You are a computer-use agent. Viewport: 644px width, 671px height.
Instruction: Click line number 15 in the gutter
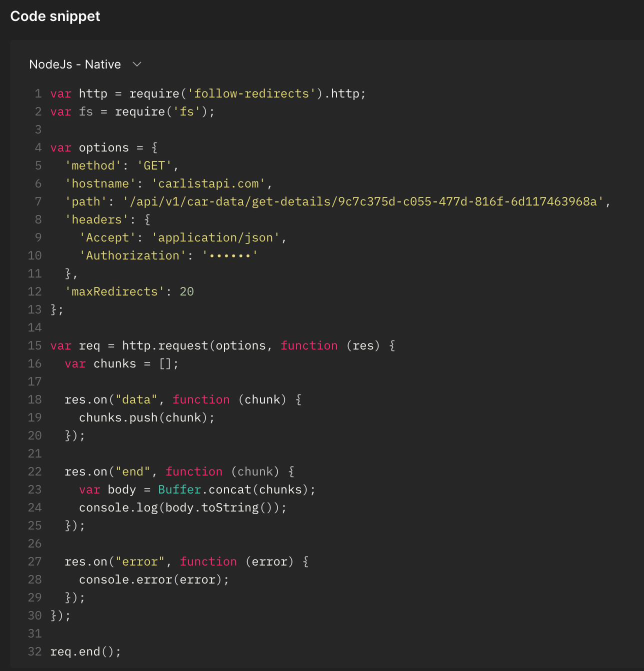34,345
